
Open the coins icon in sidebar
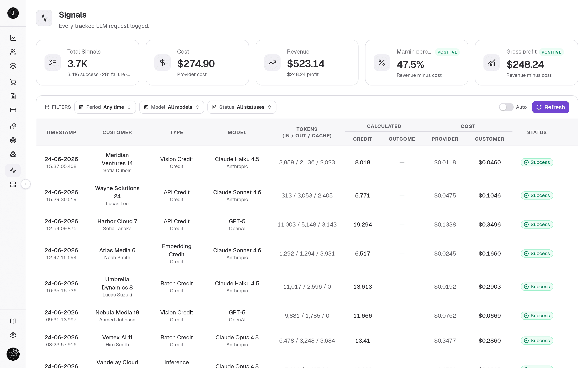pyautogui.click(x=13, y=126)
